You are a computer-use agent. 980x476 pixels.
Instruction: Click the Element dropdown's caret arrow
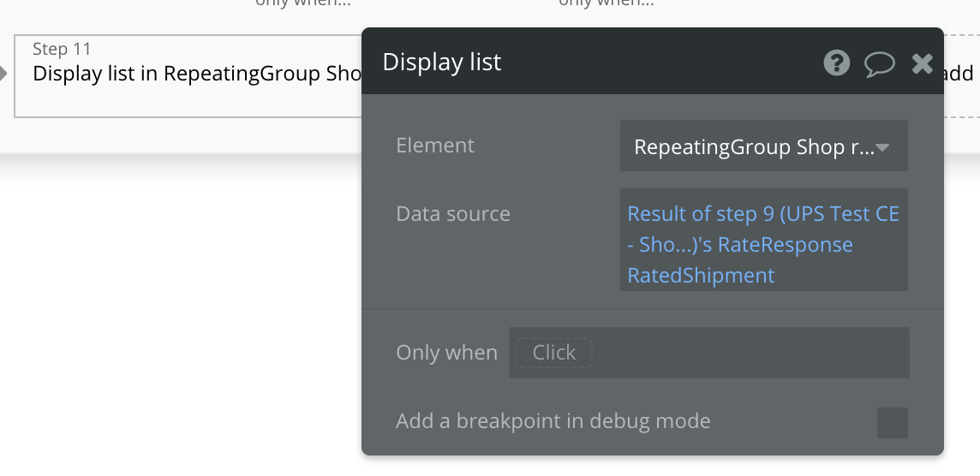tap(882, 147)
